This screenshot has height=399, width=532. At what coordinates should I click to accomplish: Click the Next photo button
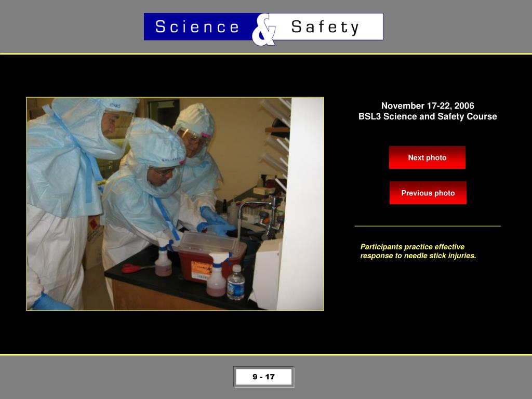427,157
